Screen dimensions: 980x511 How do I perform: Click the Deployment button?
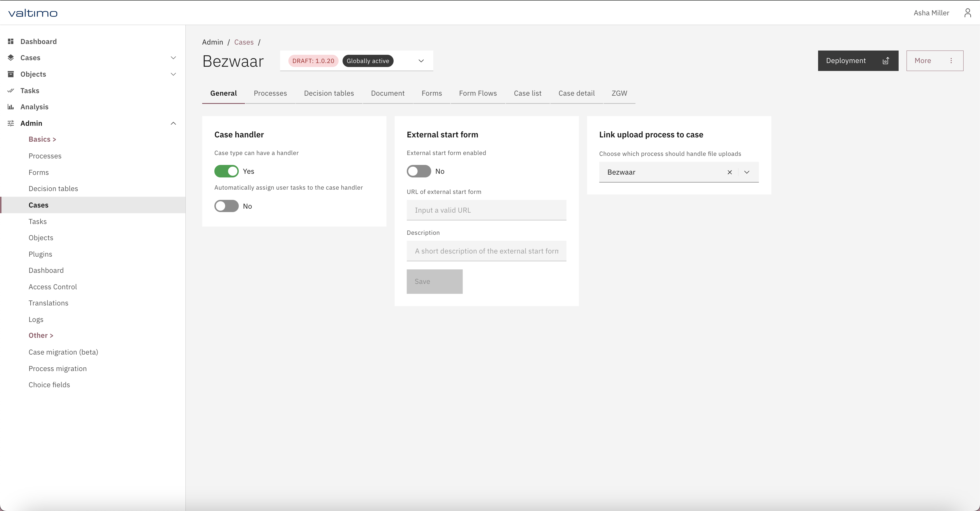point(857,61)
